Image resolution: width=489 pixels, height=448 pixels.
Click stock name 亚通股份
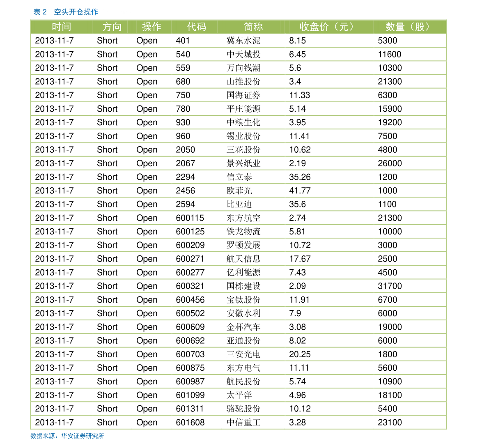click(x=243, y=341)
